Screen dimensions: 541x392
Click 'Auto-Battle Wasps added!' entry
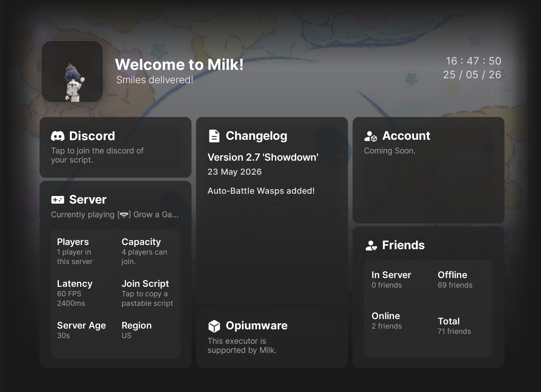pyautogui.click(x=261, y=191)
